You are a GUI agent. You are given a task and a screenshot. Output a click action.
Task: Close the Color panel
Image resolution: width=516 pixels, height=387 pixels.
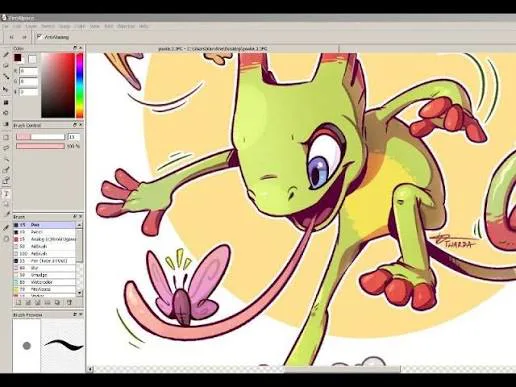point(81,48)
